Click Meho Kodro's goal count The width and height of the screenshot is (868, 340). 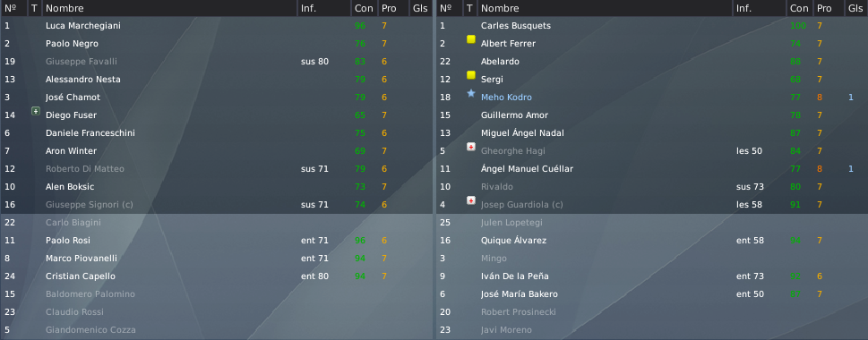click(x=851, y=98)
